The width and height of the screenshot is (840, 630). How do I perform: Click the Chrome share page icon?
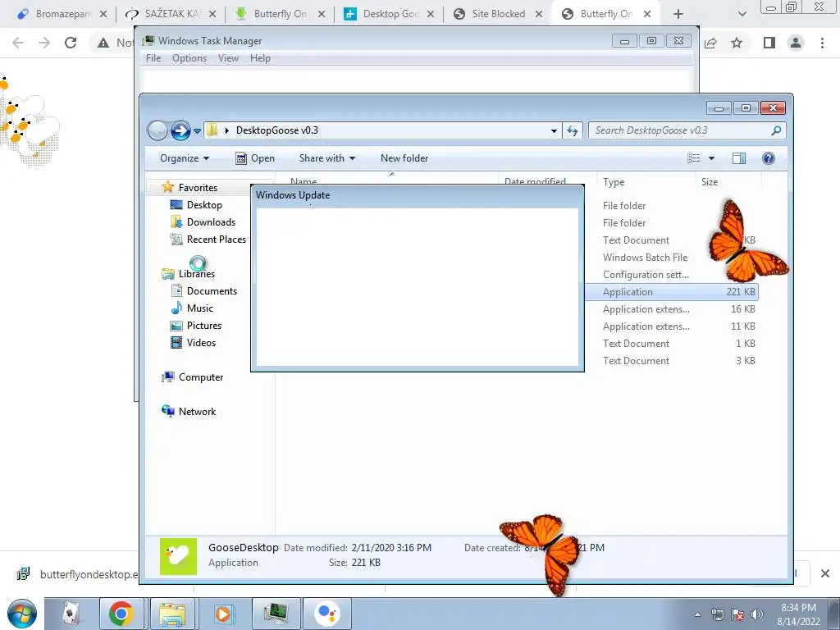pos(711,43)
